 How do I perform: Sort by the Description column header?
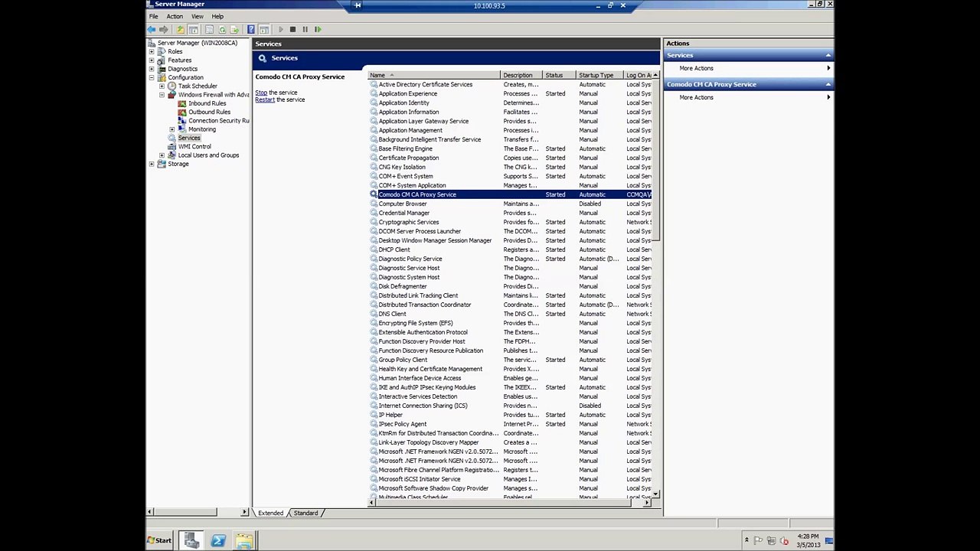tap(521, 75)
